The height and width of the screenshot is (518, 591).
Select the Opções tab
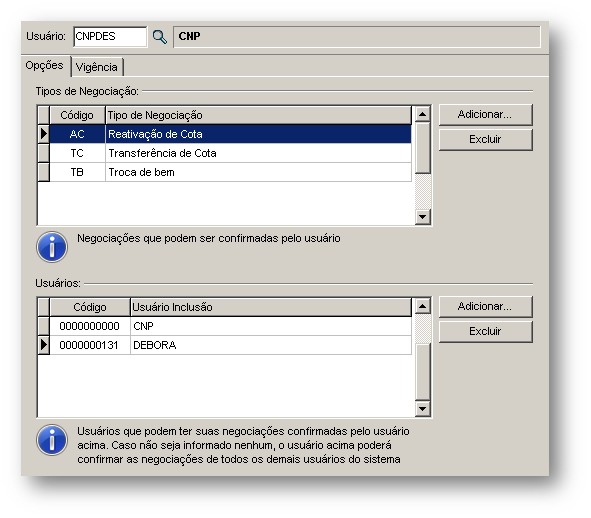[x=45, y=66]
